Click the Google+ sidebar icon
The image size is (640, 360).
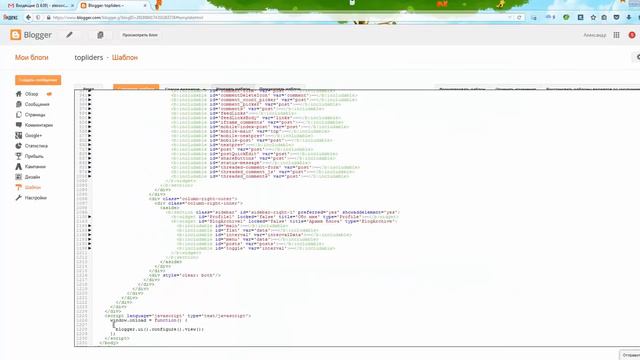click(18, 135)
